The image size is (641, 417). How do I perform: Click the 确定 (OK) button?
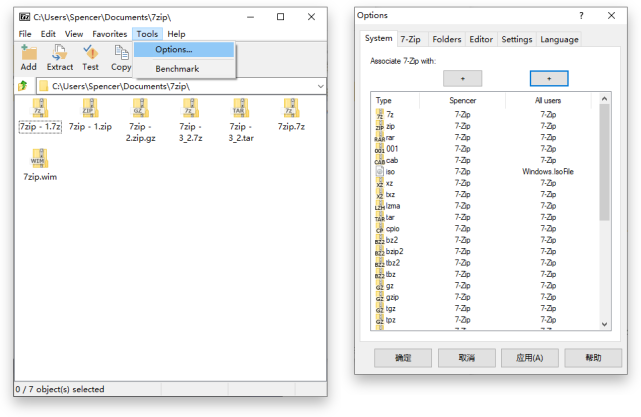click(x=403, y=358)
